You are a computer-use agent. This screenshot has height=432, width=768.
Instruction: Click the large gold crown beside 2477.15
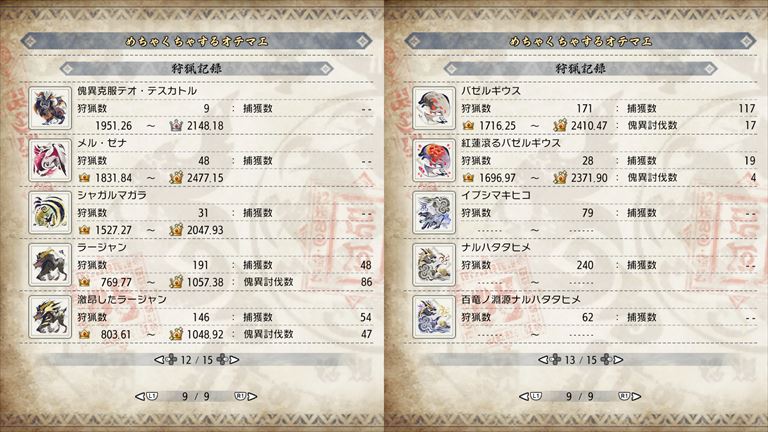(176, 177)
